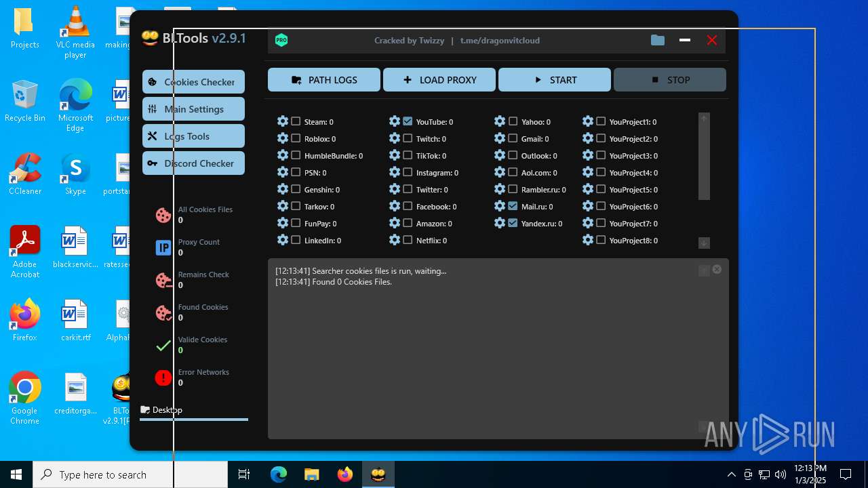Open Main Settings section
The height and width of the screenshot is (488, 868).
coord(193,108)
